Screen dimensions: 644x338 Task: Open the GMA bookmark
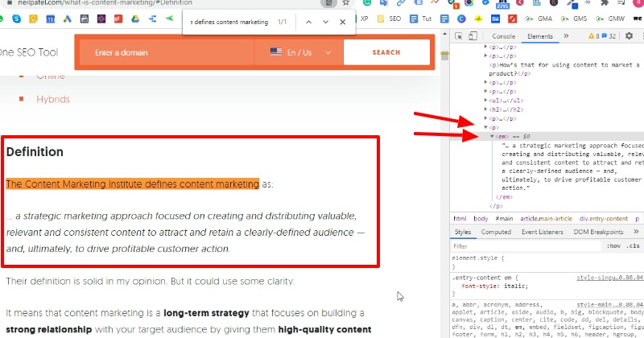pos(539,19)
